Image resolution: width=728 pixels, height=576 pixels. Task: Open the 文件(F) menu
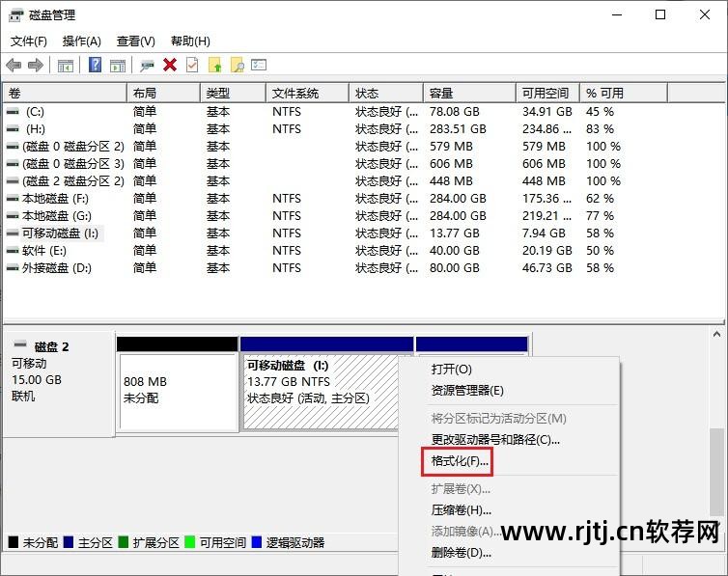pos(28,41)
